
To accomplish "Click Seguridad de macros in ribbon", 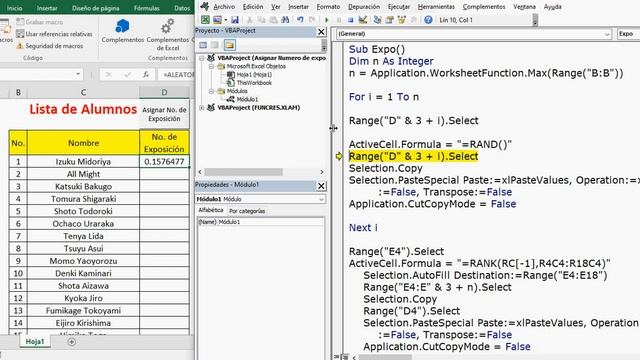I will (x=49, y=46).
